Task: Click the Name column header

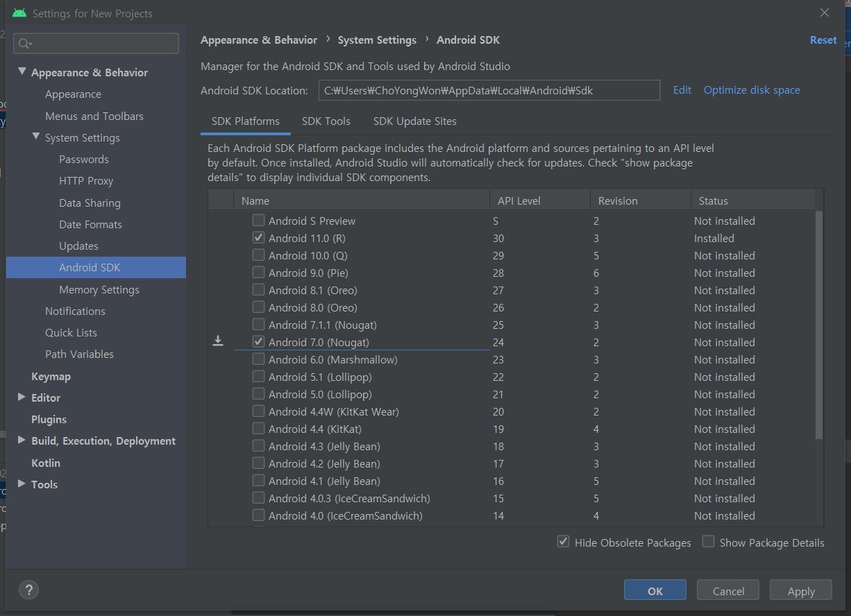Action: [362, 200]
